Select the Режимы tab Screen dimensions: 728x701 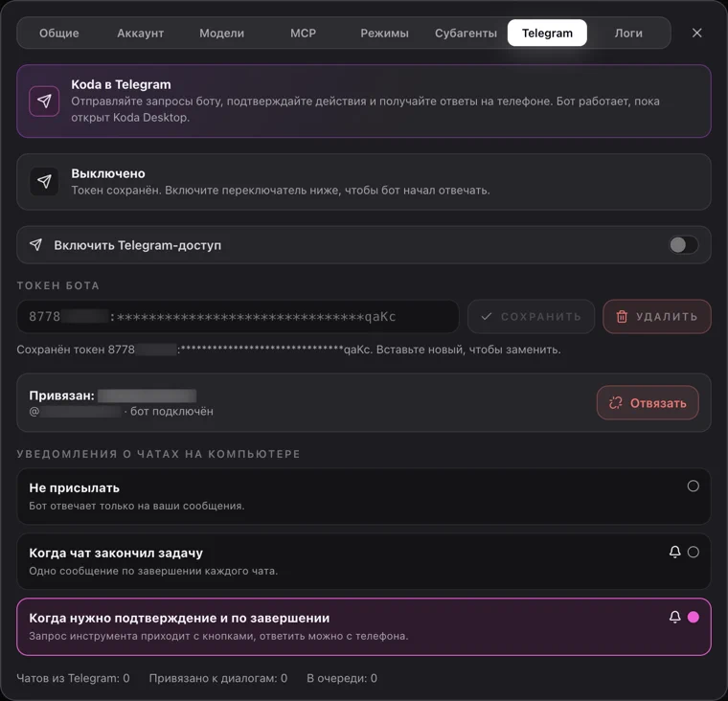(x=384, y=33)
